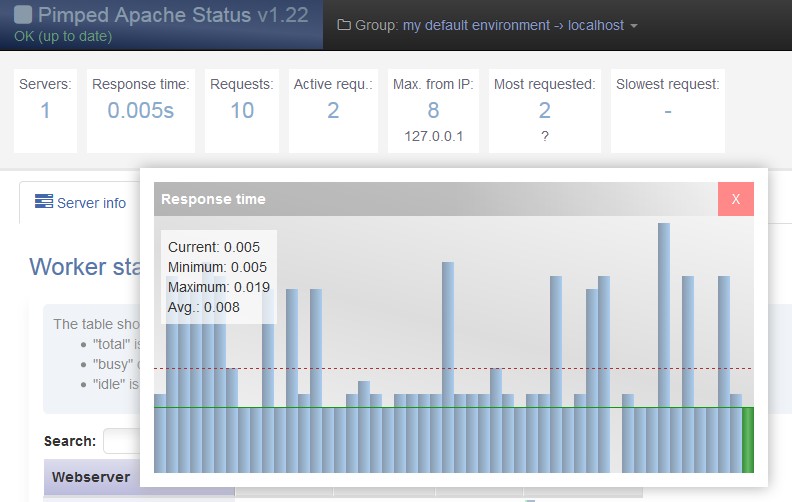This screenshot has height=502, width=792.
Task: Click the Search: label
Action: [70, 441]
